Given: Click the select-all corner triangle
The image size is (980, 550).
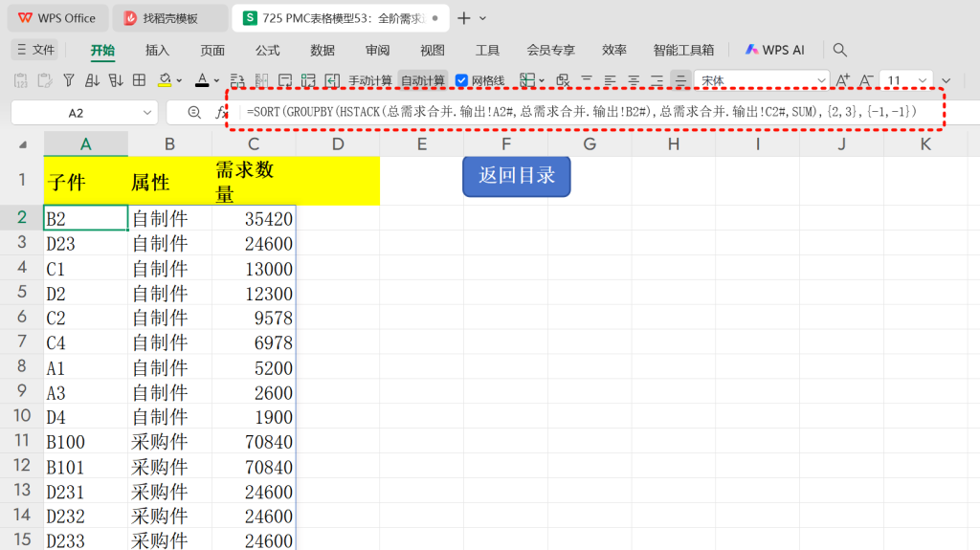Looking at the screenshot, I should click(23, 144).
